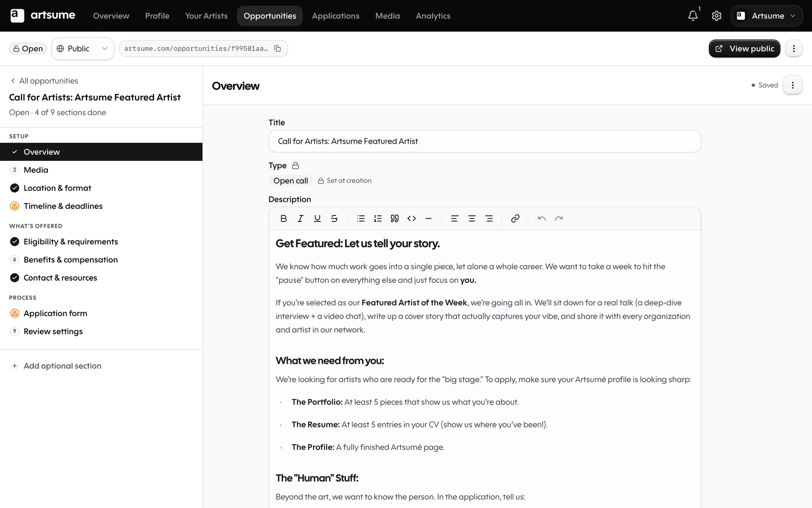
Task: Go to Profile tab
Action: (x=157, y=16)
